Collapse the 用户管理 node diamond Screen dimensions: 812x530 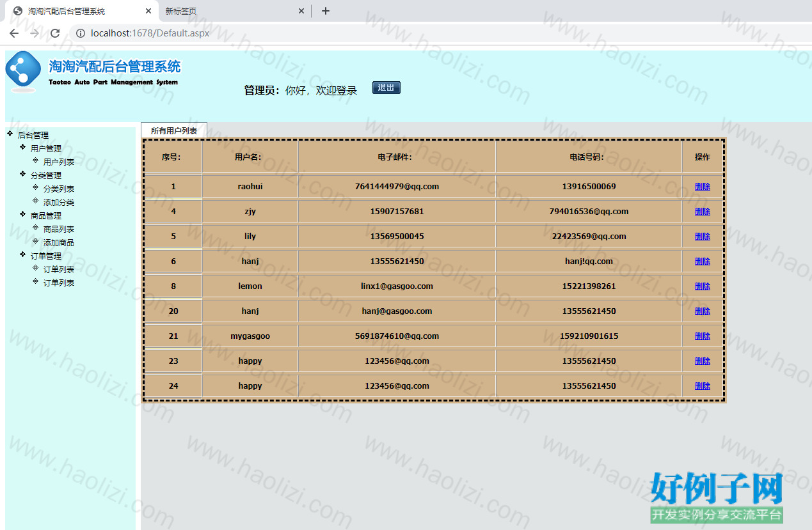tap(22, 147)
